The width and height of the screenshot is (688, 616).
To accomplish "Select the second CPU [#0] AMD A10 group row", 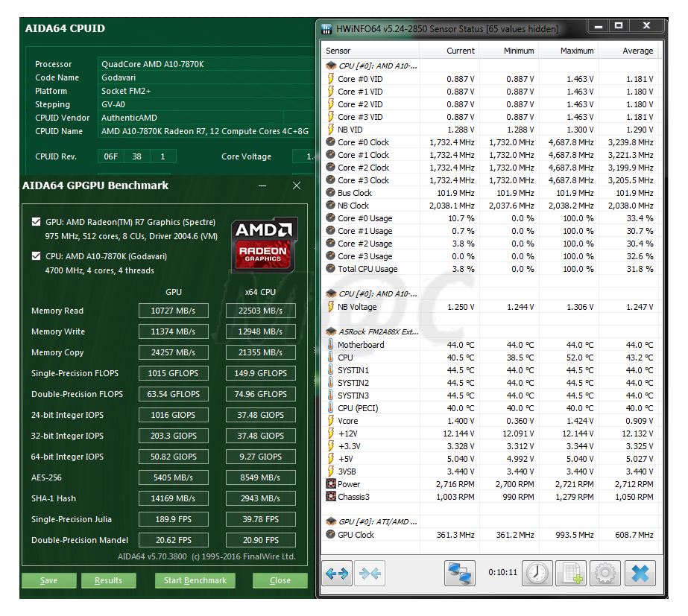I will tap(491, 293).
